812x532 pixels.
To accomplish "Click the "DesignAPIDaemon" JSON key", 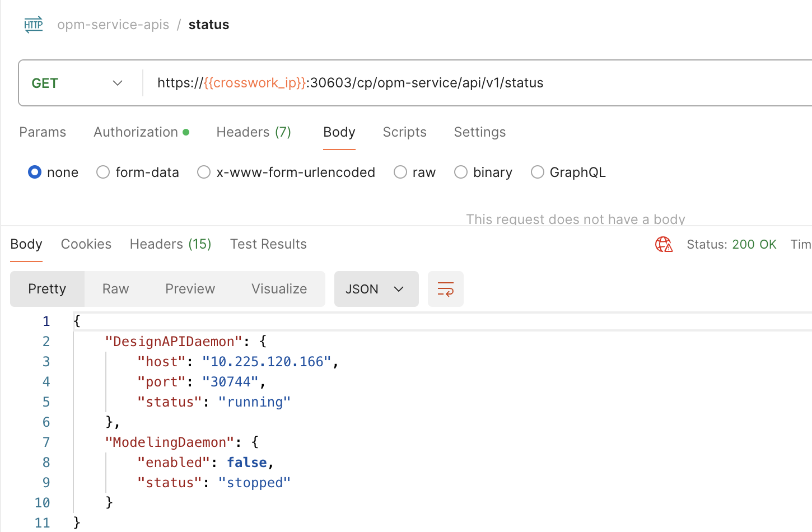I will coord(174,342).
